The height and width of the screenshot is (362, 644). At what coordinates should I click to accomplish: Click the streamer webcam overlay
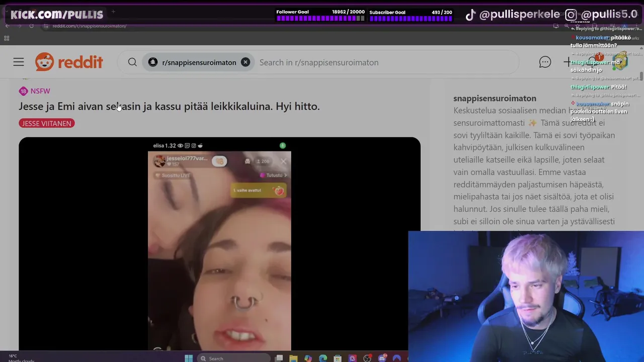click(x=526, y=297)
